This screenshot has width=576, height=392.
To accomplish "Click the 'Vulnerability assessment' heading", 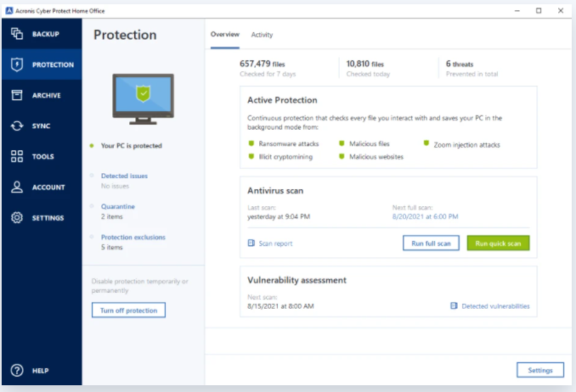I will pyautogui.click(x=296, y=280).
